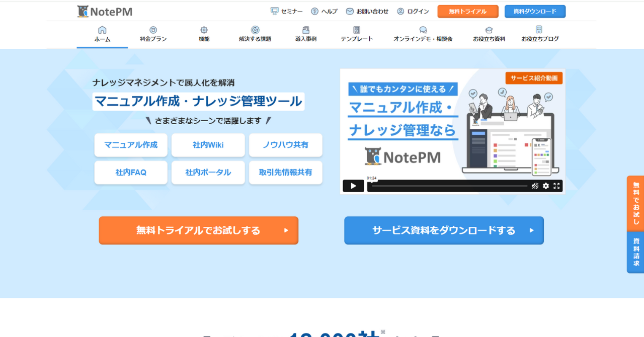Select the 社内Wiki use case card

(x=208, y=145)
